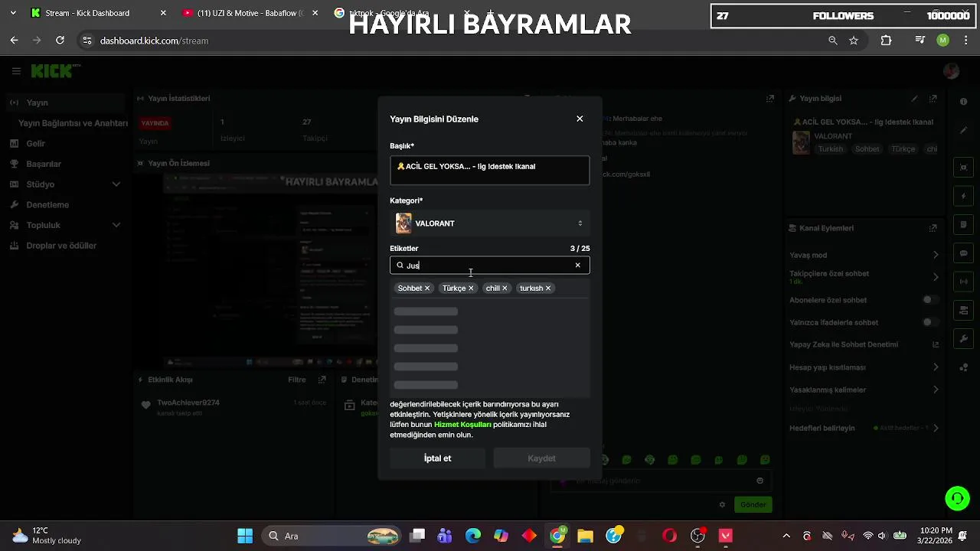Click the wrench icon in right rail
980x551 pixels.
pyautogui.click(x=964, y=338)
